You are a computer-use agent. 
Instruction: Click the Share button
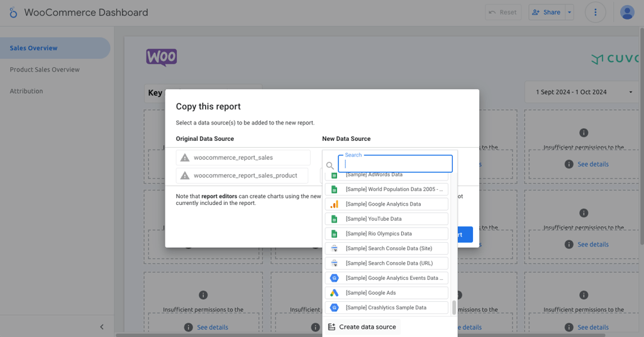click(x=547, y=13)
